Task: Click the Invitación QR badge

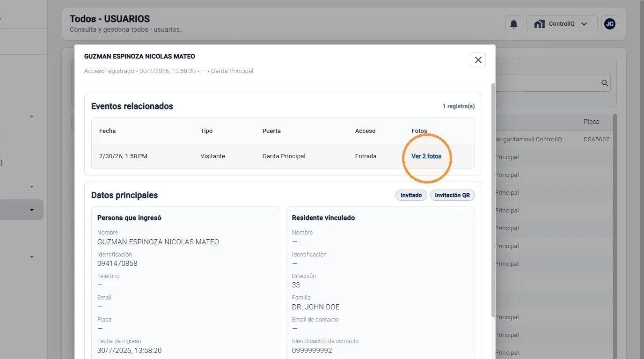Action: [x=453, y=195]
